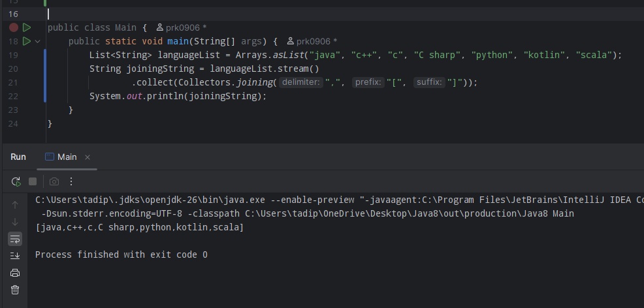Open author hint prk0906 beside class Main
644x308 pixels.
tap(182, 27)
